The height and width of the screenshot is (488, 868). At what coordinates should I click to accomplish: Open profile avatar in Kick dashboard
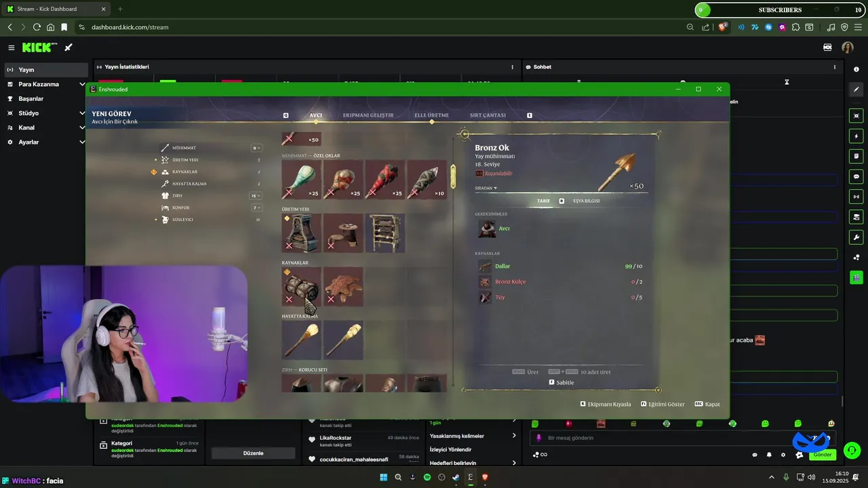point(848,47)
